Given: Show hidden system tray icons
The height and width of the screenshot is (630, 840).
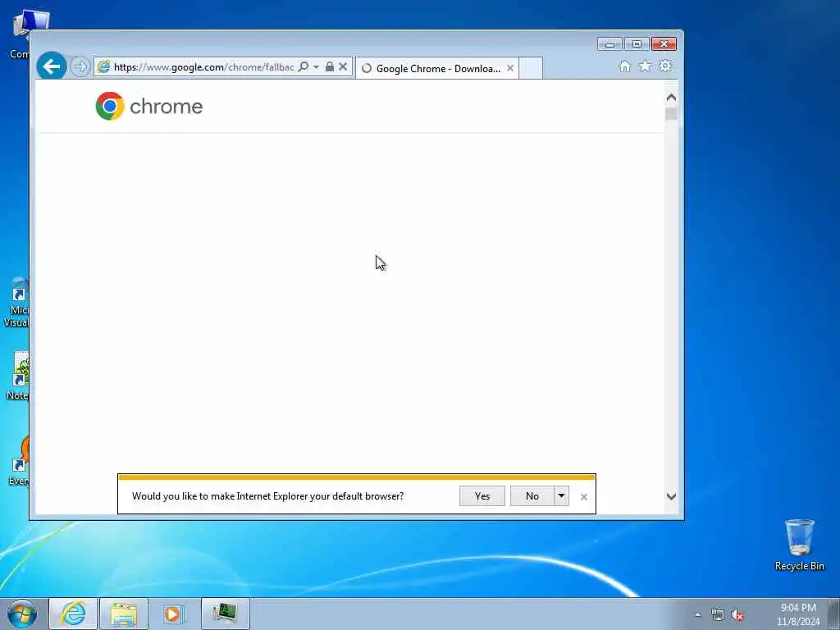Looking at the screenshot, I should [697, 615].
